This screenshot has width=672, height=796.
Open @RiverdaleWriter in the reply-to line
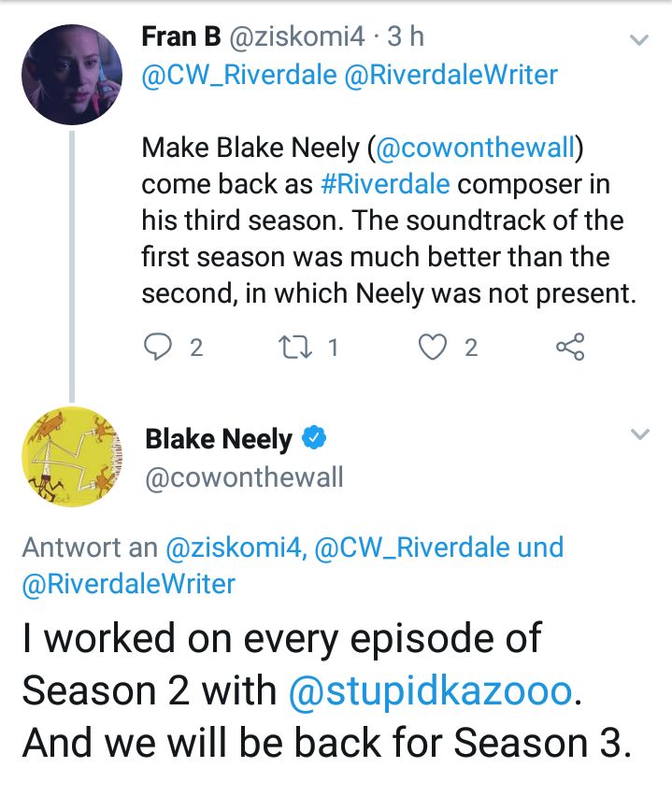128,584
